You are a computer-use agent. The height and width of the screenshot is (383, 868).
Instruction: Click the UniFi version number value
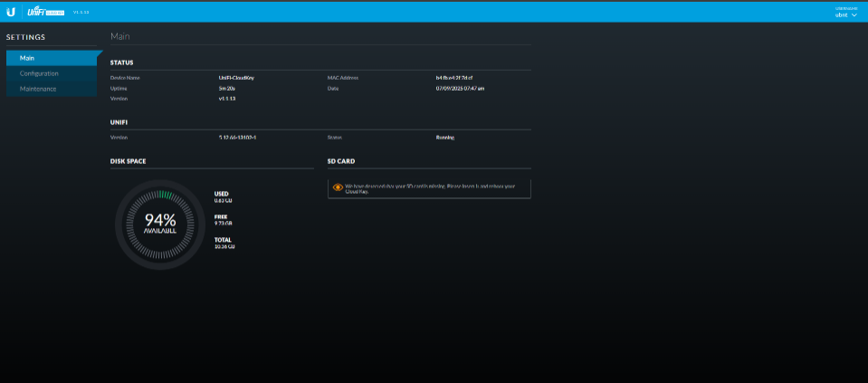pos(237,138)
